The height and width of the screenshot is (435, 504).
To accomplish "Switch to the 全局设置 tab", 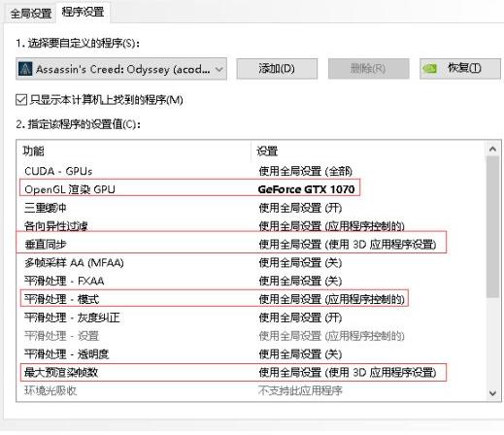I will (30, 14).
